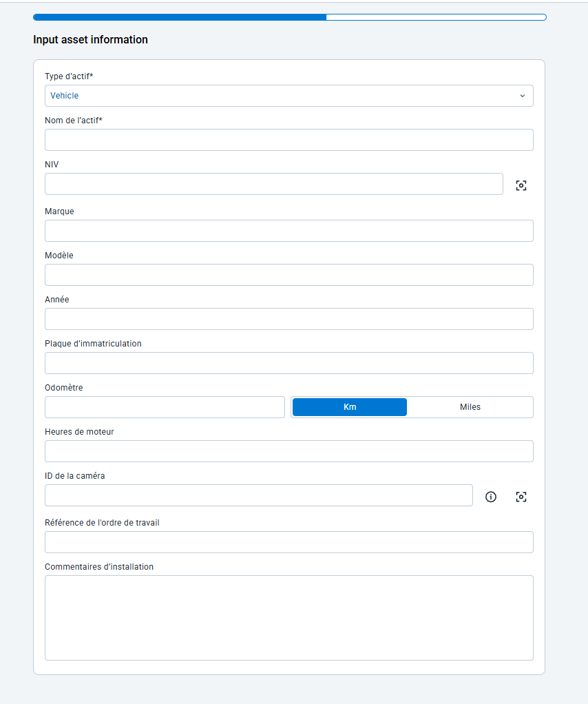The height and width of the screenshot is (704, 588).
Task: Click the Vehicle dropdown chevron arrow
Action: pyautogui.click(x=522, y=96)
